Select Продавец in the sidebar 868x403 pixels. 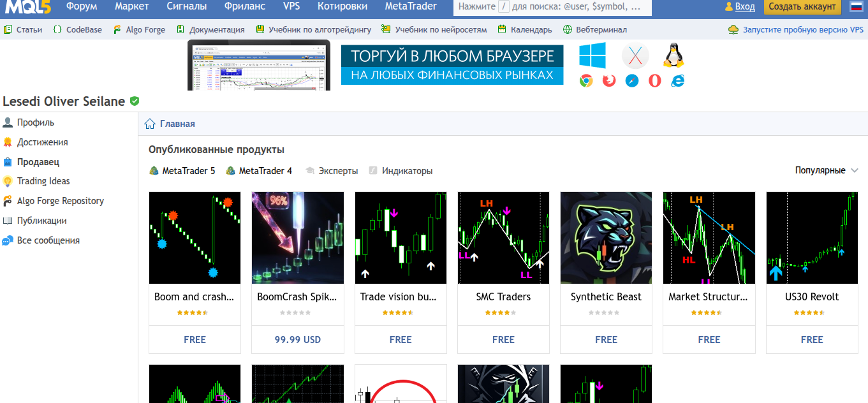point(38,162)
